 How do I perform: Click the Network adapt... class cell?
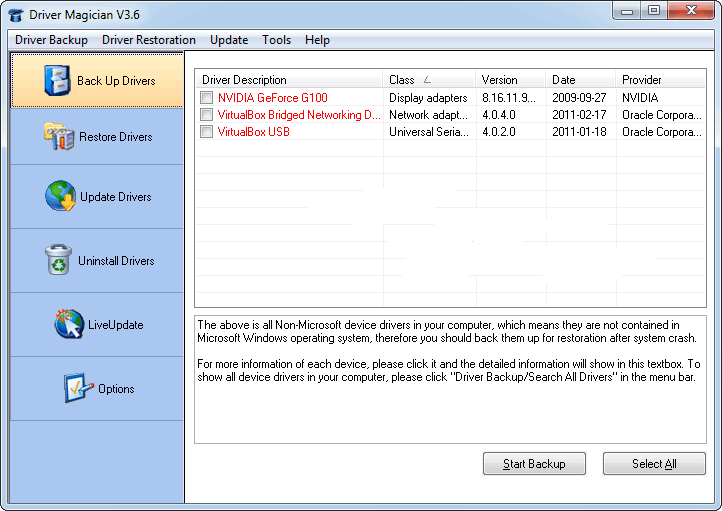[x=428, y=115]
